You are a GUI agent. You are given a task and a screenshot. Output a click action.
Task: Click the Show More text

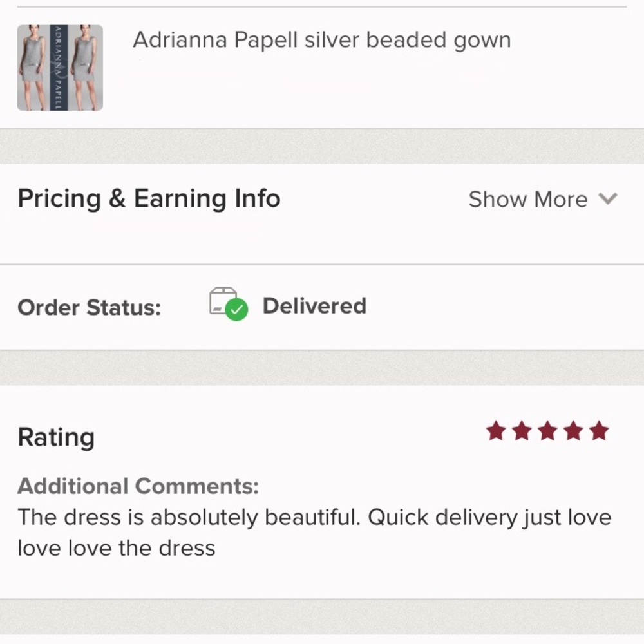[527, 200]
